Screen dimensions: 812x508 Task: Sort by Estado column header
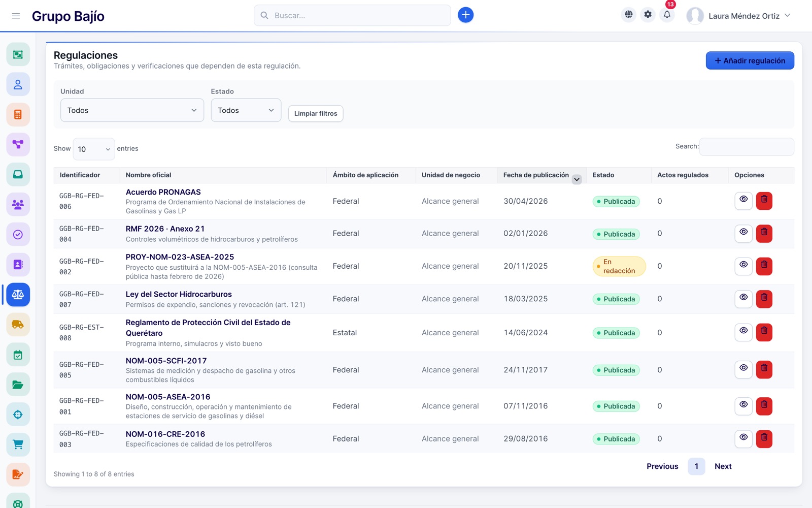click(x=619, y=175)
